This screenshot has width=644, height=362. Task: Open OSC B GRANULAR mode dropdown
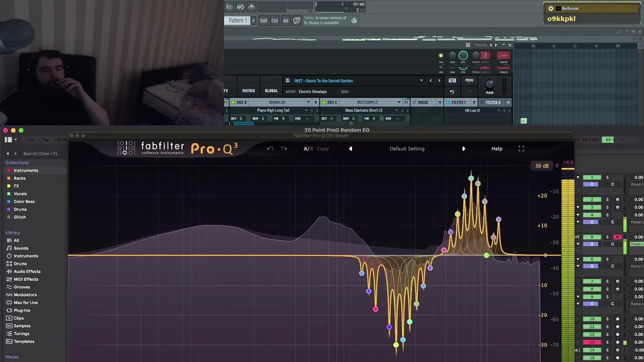(x=308, y=103)
